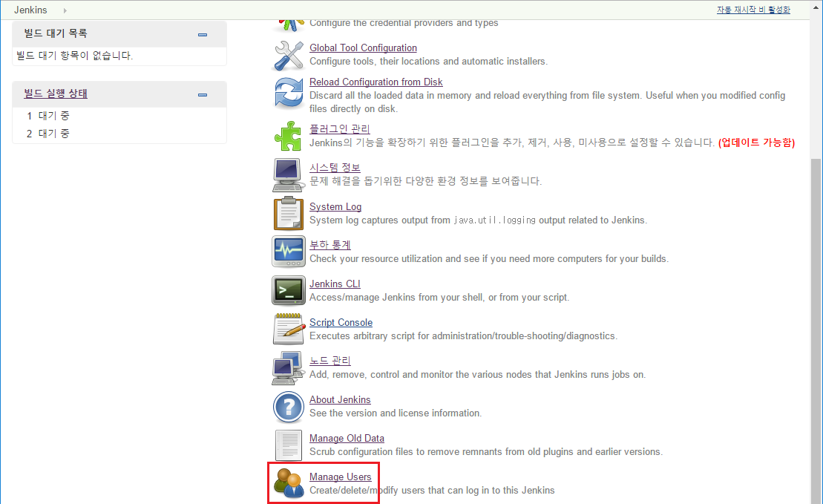The height and width of the screenshot is (504, 823).
Task: Open the 시스템 정보 computer monitor icon
Action: [288, 175]
